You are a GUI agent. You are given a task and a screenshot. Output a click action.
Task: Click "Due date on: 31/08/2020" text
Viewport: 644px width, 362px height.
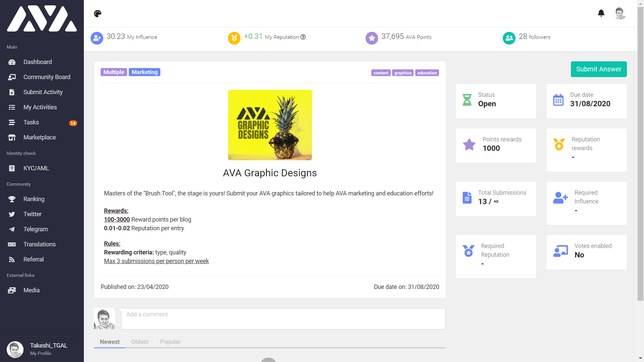click(x=407, y=287)
